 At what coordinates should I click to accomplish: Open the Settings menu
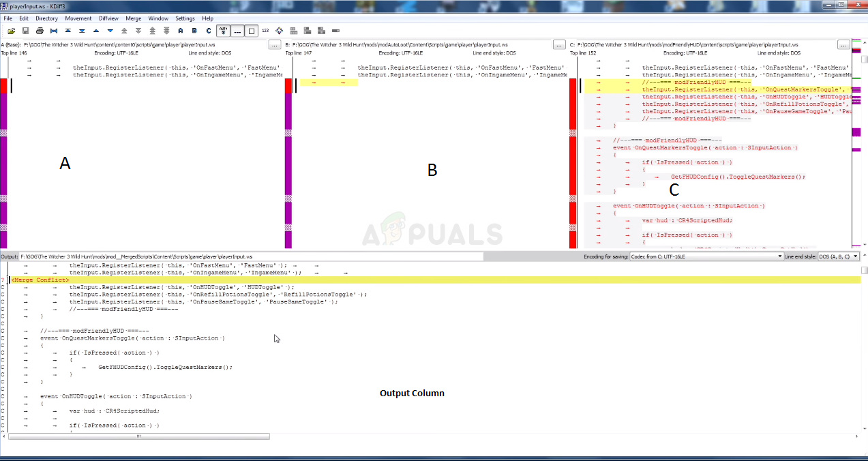pos(185,18)
